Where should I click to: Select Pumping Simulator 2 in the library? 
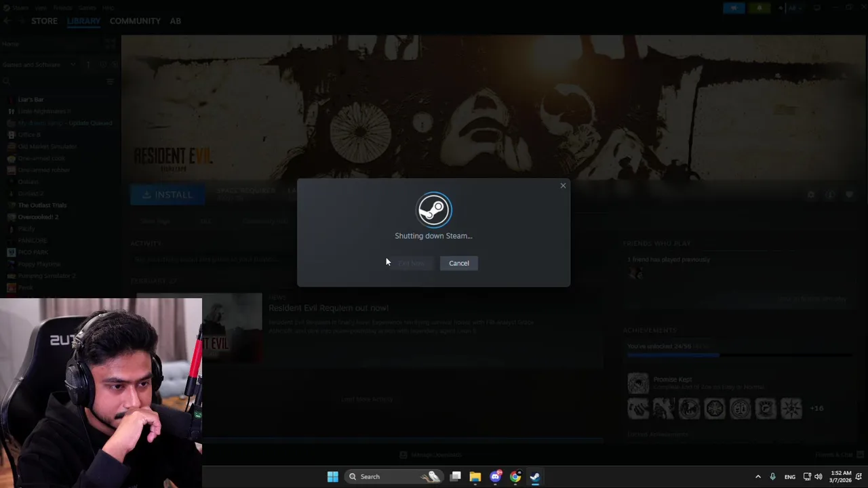[46, 276]
